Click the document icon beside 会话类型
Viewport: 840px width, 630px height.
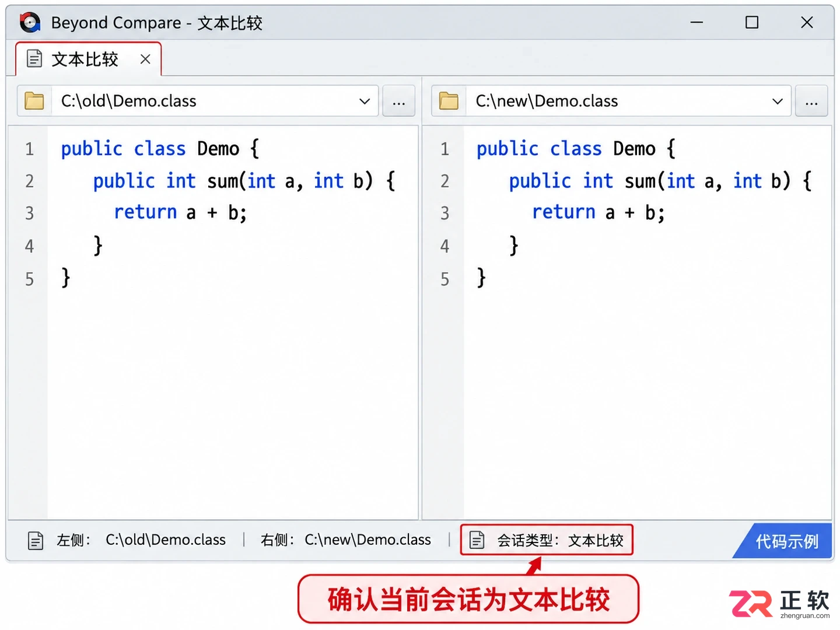(477, 540)
